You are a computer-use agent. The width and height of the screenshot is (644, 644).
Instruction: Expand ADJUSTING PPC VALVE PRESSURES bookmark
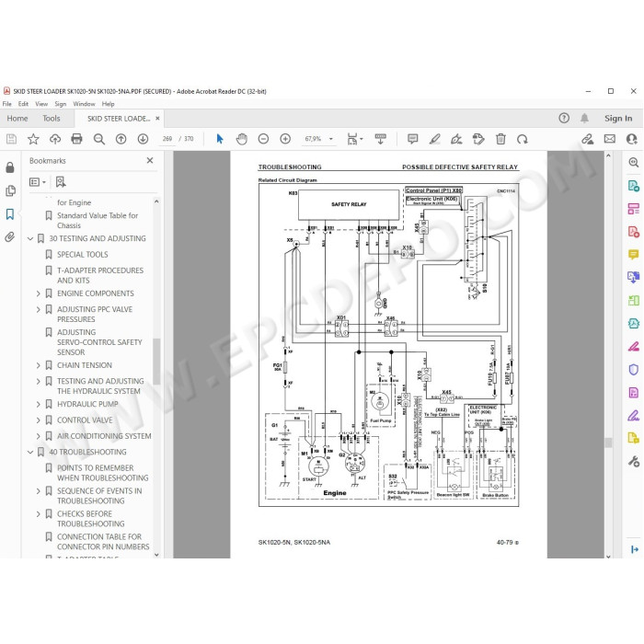pyautogui.click(x=39, y=309)
